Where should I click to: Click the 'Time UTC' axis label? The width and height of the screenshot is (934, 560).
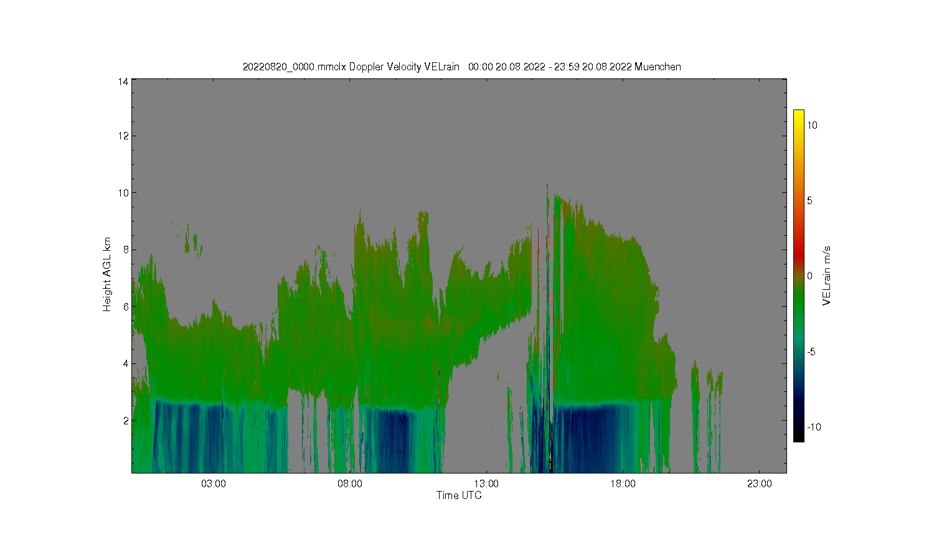[459, 496]
